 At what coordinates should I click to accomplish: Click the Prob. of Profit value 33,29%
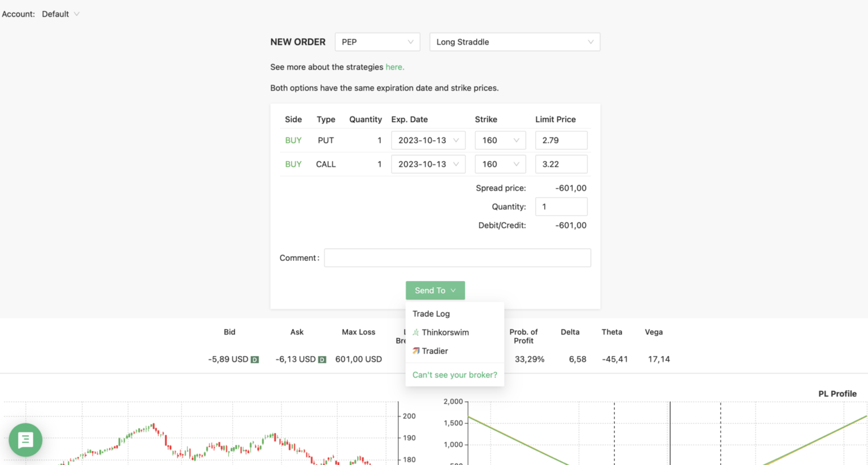(x=530, y=359)
